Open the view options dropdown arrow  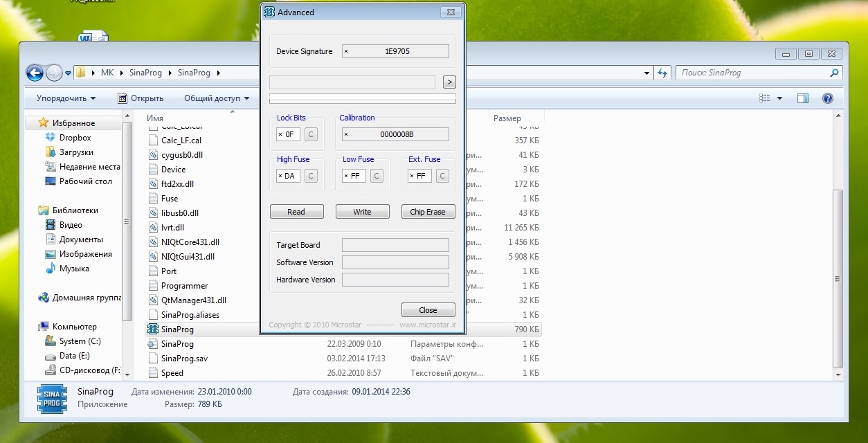[x=779, y=98]
